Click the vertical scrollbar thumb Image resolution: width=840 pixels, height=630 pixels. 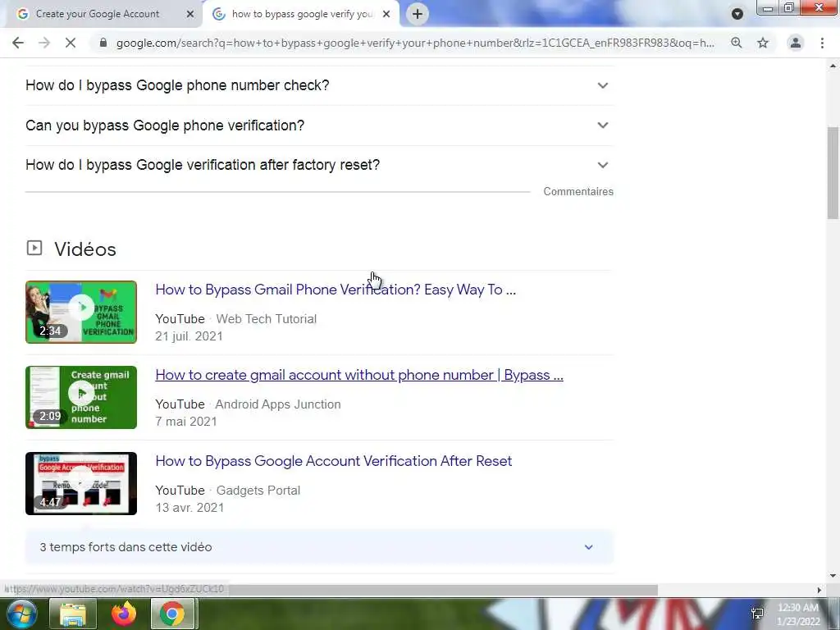(833, 172)
